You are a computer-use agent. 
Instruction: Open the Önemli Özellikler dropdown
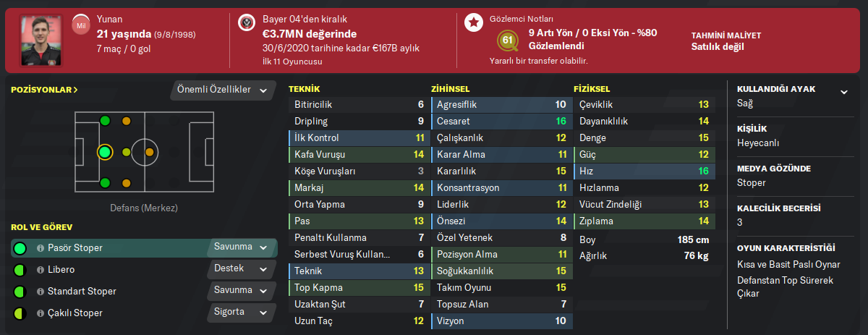[x=224, y=90]
